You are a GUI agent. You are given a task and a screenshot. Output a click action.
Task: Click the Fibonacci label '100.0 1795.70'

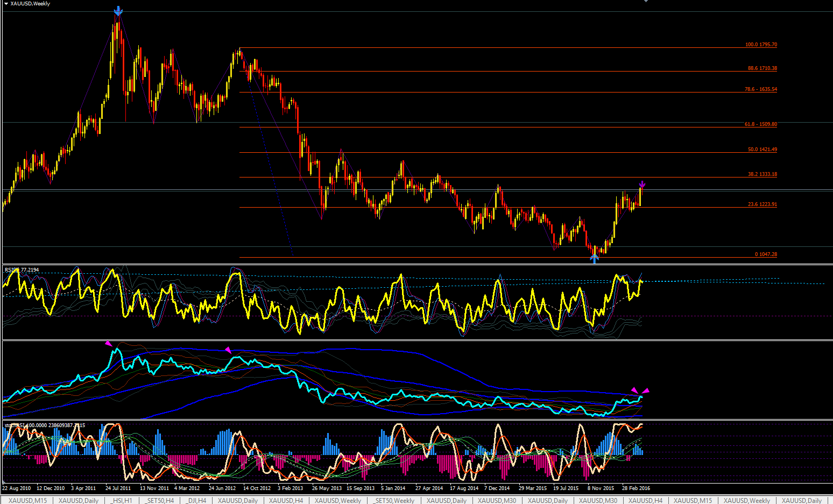tap(761, 45)
